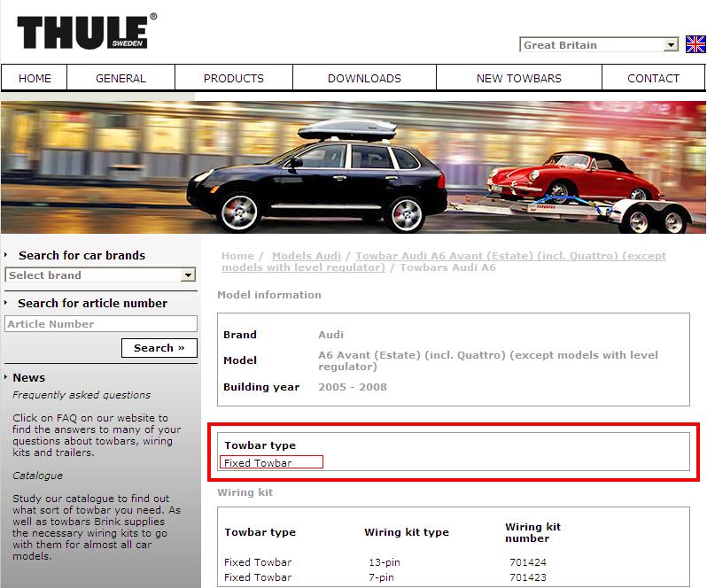
Task: Click the News heading in the sidebar
Action: click(x=28, y=377)
